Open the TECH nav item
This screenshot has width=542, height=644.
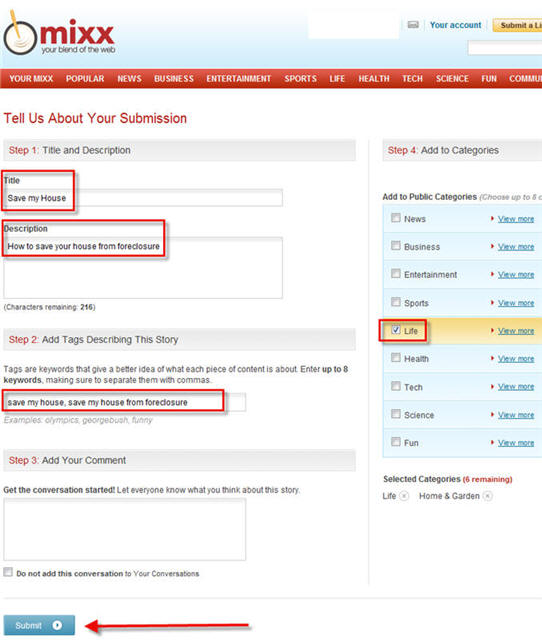point(412,78)
